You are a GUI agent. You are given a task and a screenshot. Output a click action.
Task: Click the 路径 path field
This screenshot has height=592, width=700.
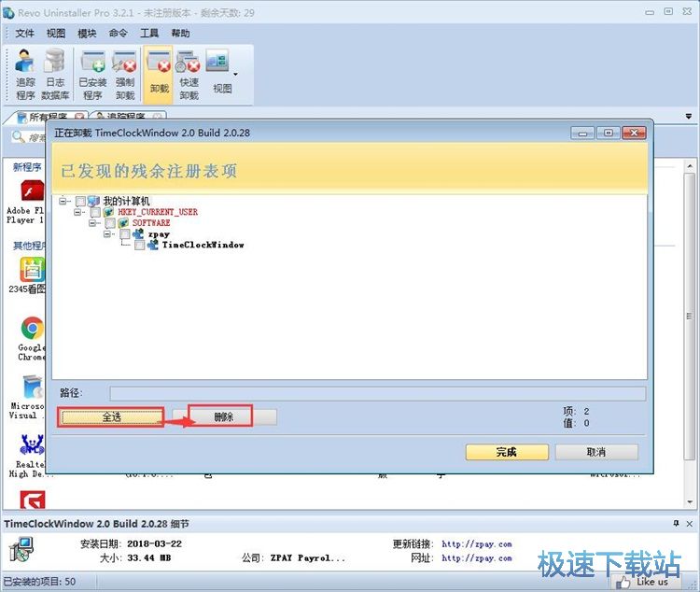(377, 393)
